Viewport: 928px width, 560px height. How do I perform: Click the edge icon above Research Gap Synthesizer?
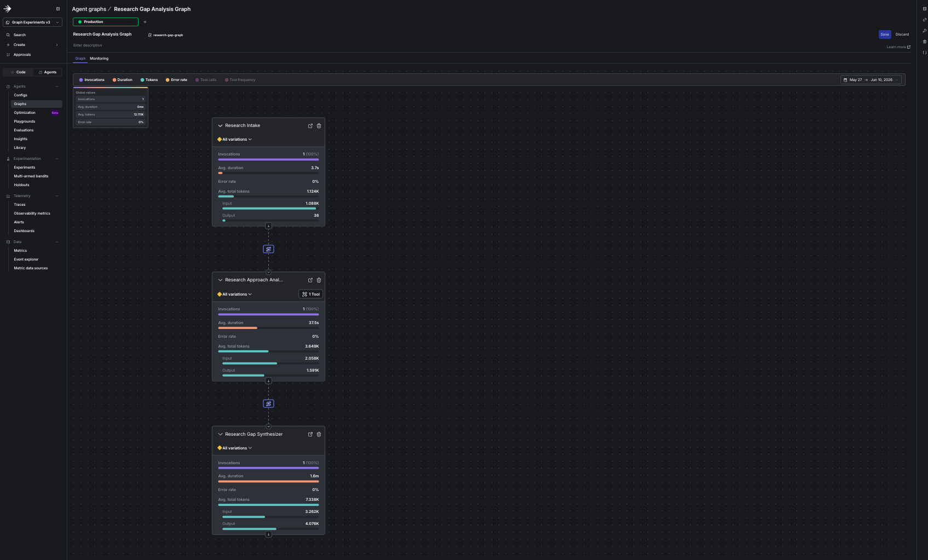(x=268, y=404)
